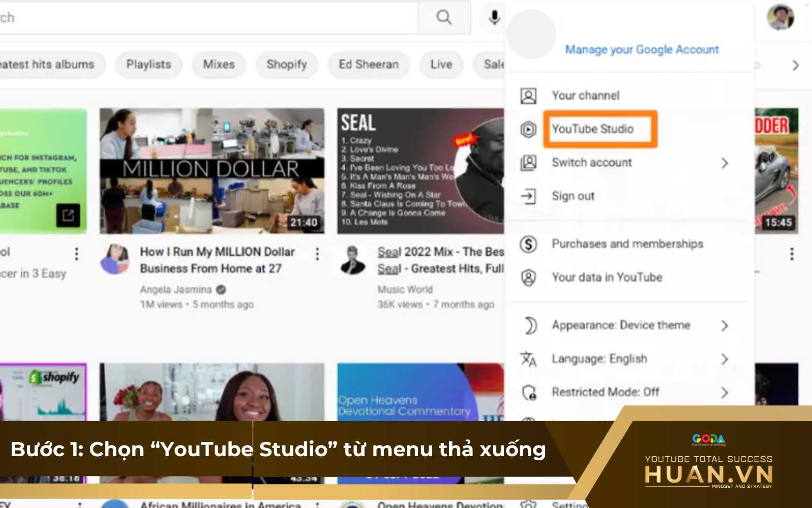This screenshot has width=812, height=508.
Task: Expand Appearance: Device theme chevron
Action: pos(725,326)
